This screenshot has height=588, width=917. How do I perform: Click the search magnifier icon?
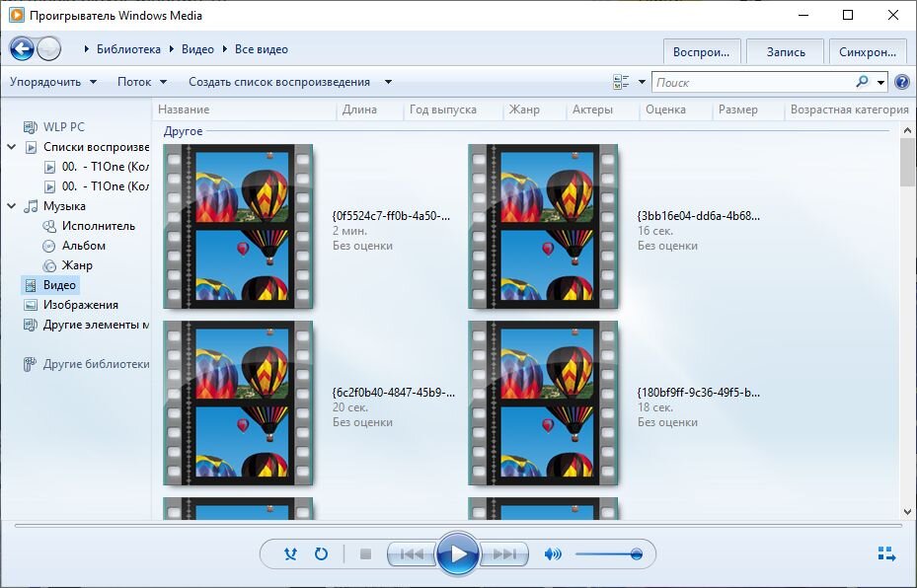(x=862, y=82)
